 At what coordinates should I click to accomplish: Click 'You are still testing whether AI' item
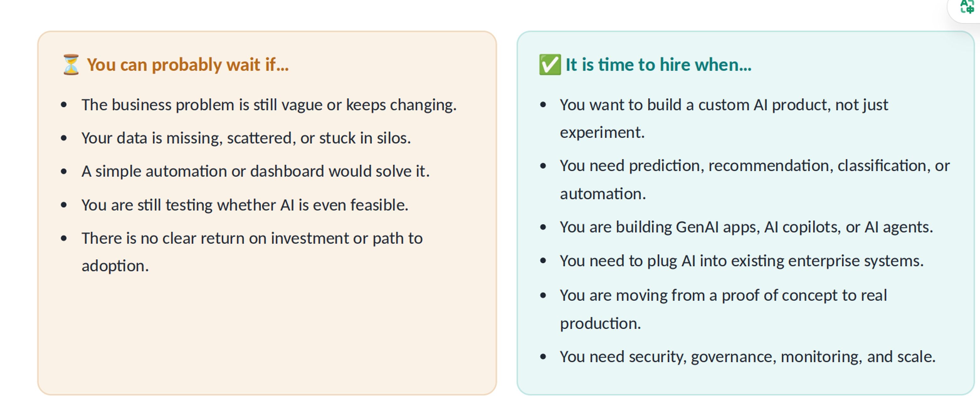point(245,205)
